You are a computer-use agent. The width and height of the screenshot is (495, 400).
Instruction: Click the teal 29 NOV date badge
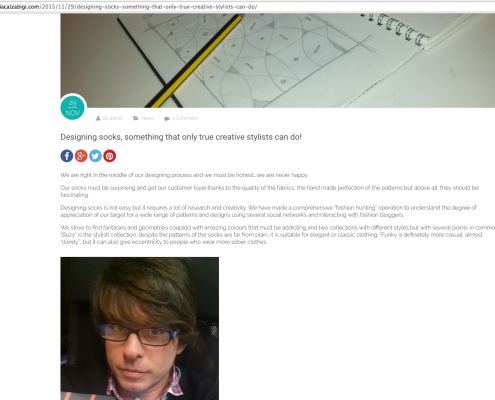tap(73, 108)
